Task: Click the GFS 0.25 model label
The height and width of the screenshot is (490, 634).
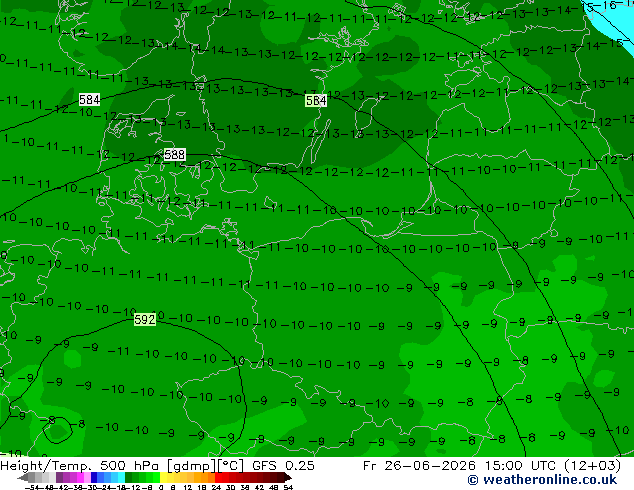Action: coord(283,466)
